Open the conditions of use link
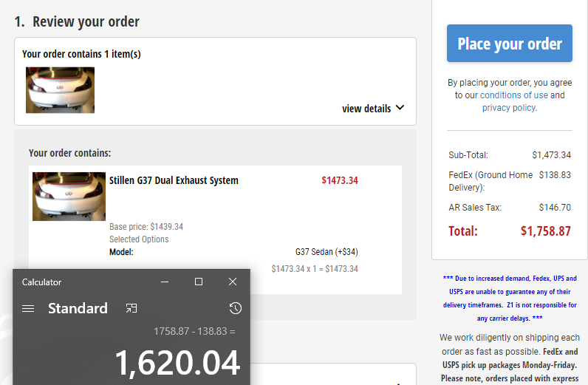 (514, 95)
